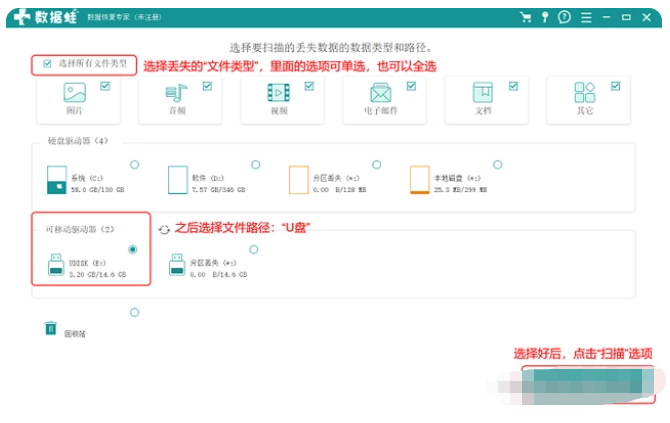Click the 本地磁盘 (*:) drive name text
The width and height of the screenshot is (670, 423).
pyautogui.click(x=457, y=178)
